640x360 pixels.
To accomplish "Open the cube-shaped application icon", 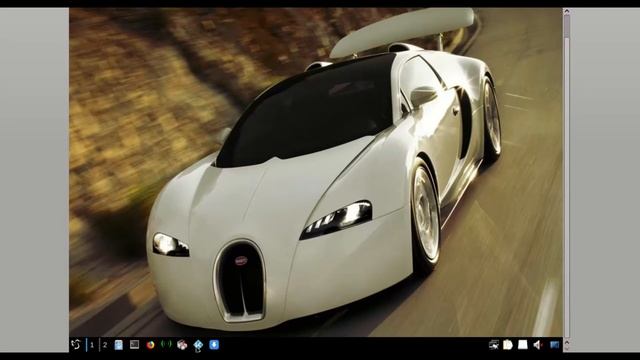I will click(x=182, y=345).
